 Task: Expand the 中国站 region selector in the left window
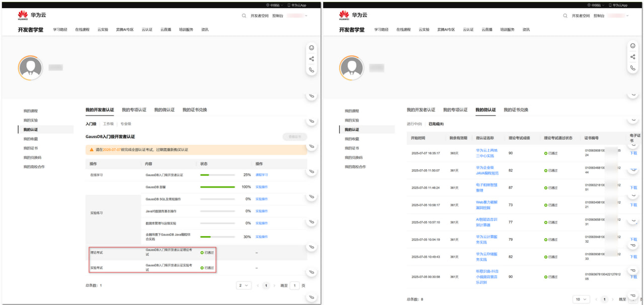point(275,5)
